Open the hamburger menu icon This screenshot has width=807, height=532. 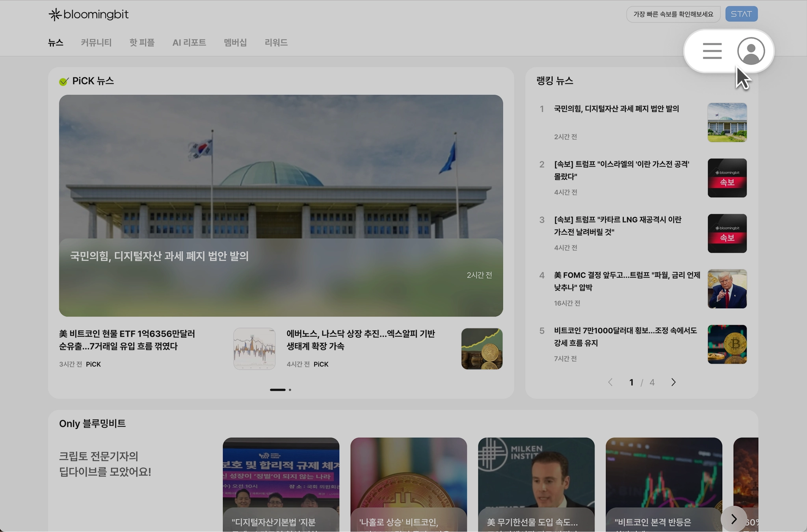pyautogui.click(x=712, y=51)
